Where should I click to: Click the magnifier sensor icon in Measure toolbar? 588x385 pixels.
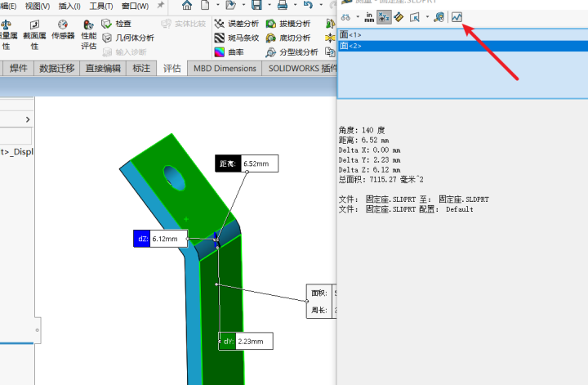(x=439, y=17)
